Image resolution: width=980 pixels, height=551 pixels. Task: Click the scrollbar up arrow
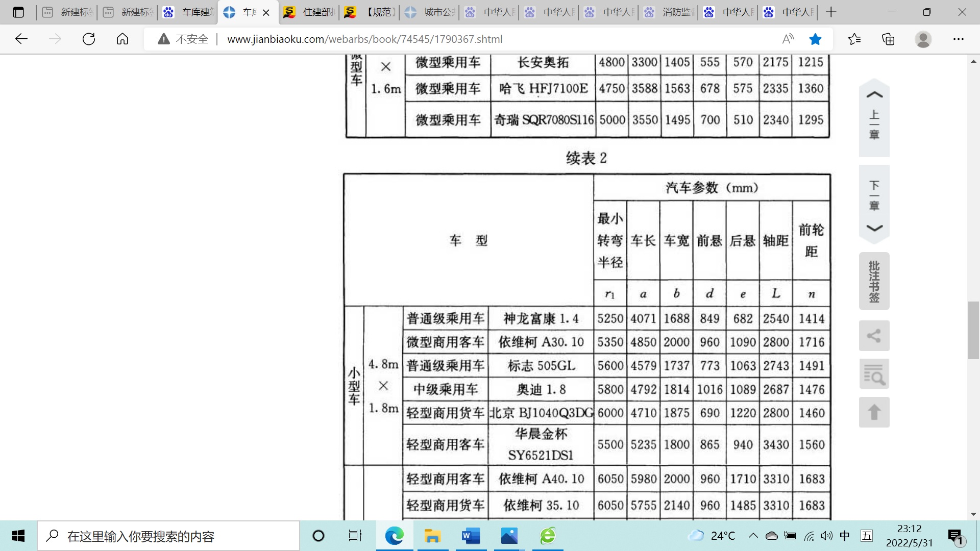click(x=973, y=61)
